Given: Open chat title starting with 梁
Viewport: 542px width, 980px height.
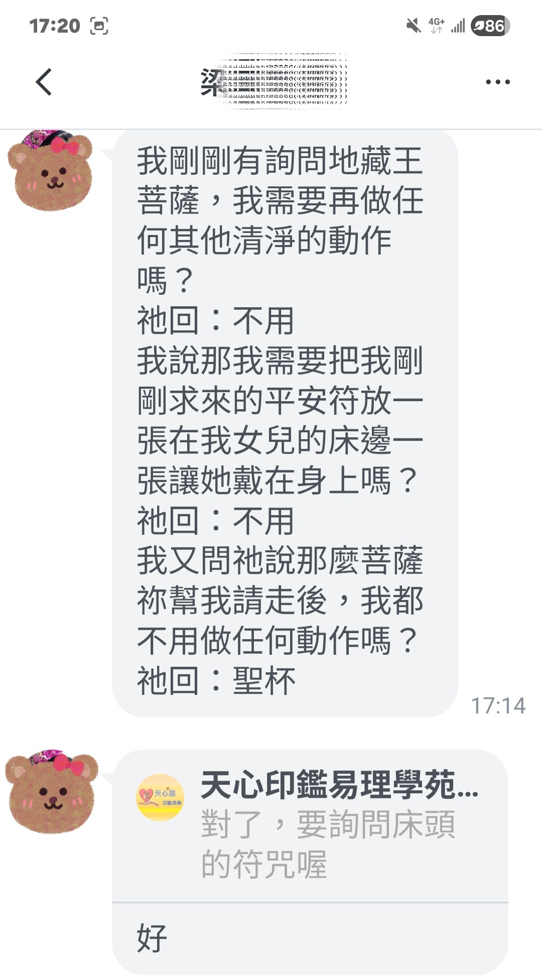Looking at the screenshot, I should click(274, 82).
